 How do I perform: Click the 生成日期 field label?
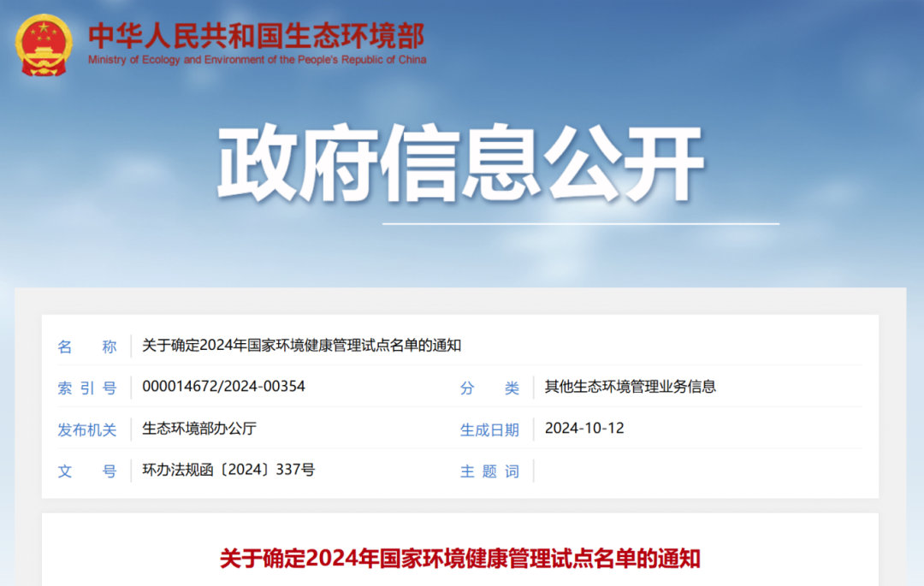pyautogui.click(x=489, y=429)
